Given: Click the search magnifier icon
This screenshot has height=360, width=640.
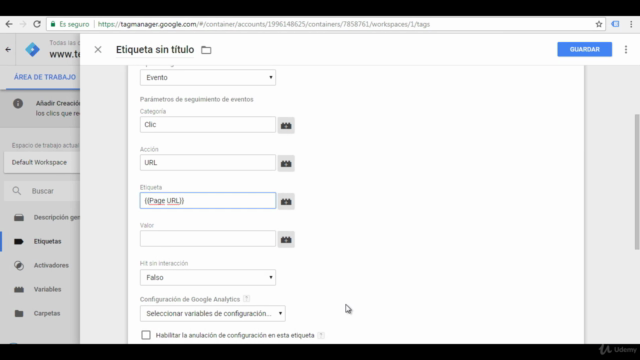Looking at the screenshot, I should click(x=16, y=191).
